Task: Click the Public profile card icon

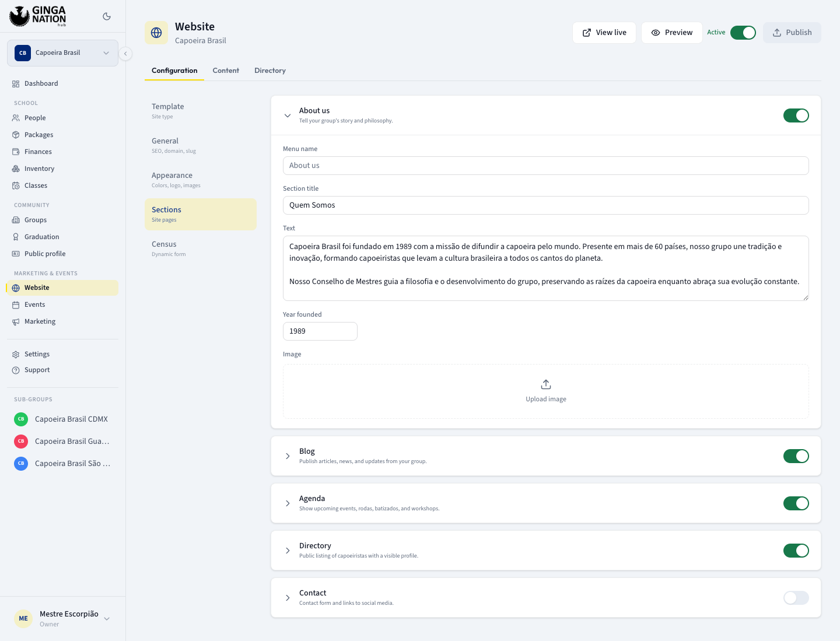Action: (x=16, y=254)
